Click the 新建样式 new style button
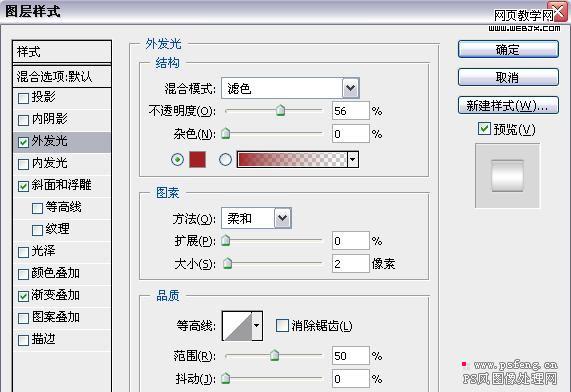571x392 pixels. 508,105
